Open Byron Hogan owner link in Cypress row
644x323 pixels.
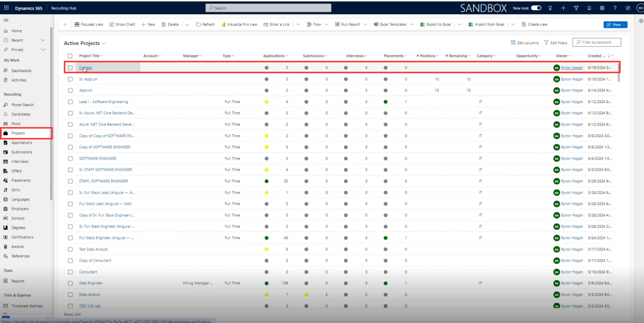coord(572,68)
